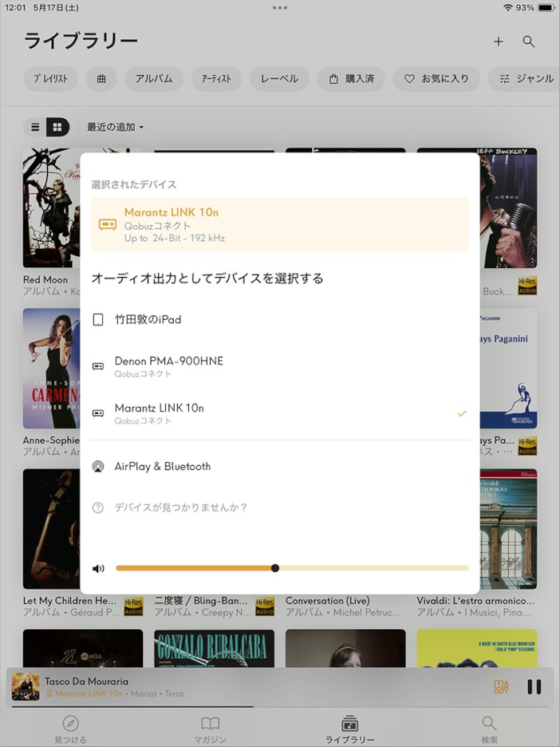Click the volume speaker icon
This screenshot has height=747, width=560.
[x=98, y=568]
